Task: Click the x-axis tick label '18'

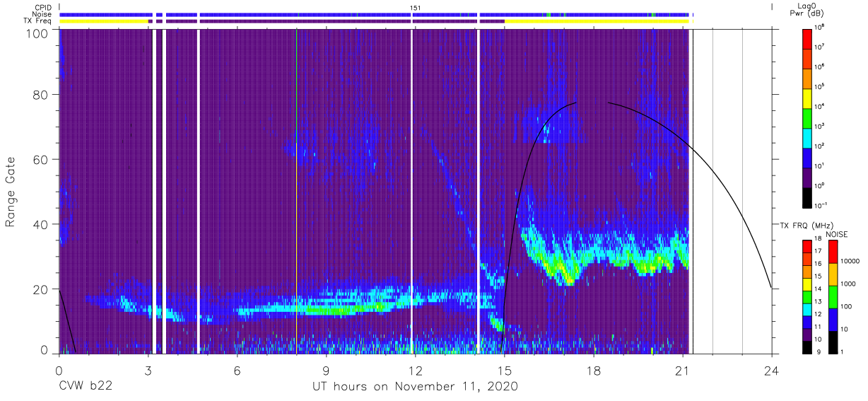Action: 594,371
